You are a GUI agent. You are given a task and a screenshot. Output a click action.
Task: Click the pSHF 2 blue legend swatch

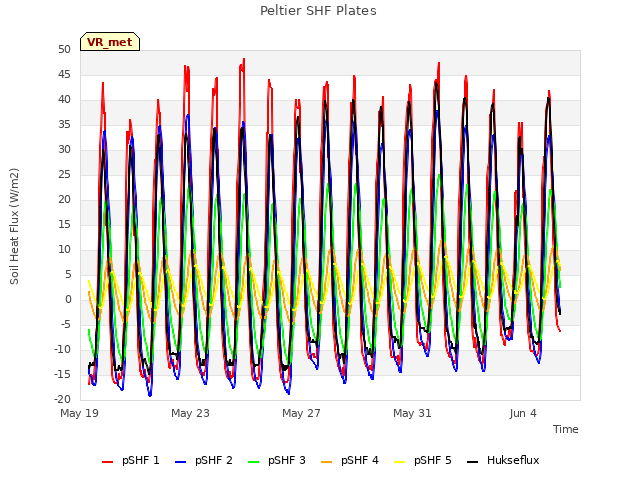click(180, 462)
